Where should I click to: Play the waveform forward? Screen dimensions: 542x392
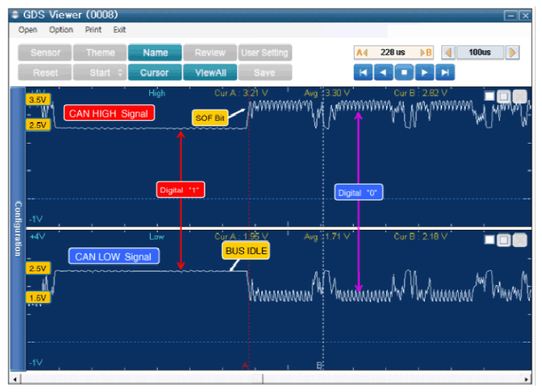424,73
